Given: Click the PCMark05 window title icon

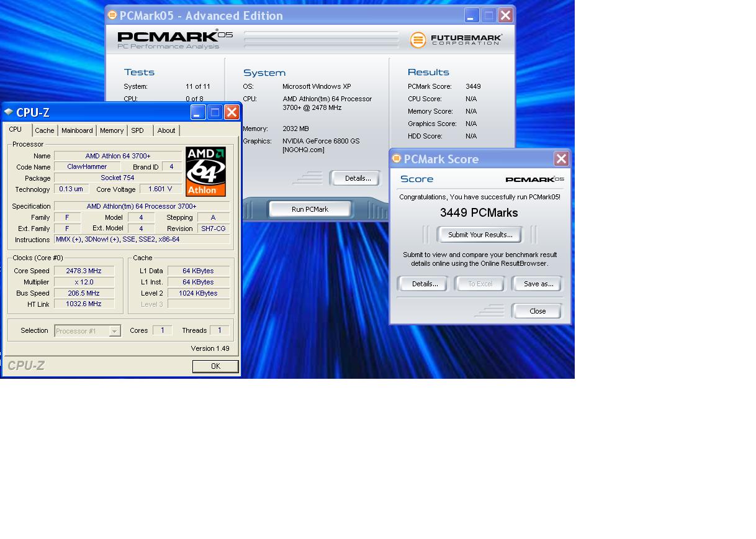Looking at the screenshot, I should pos(112,16).
